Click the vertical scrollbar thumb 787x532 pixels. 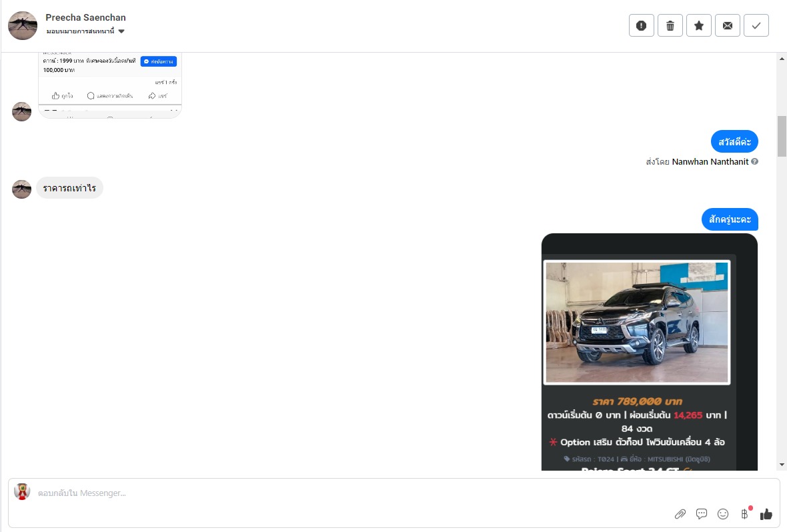[782, 136]
